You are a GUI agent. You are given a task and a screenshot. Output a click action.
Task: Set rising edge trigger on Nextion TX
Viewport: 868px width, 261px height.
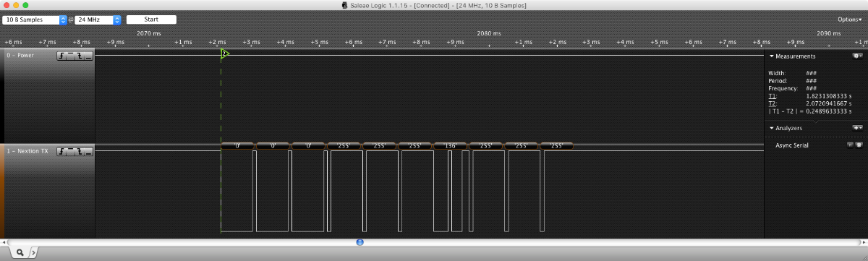coord(61,151)
